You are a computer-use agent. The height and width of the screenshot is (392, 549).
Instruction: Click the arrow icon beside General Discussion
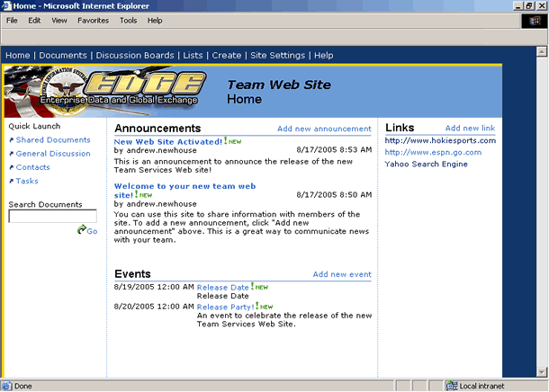(x=11, y=154)
